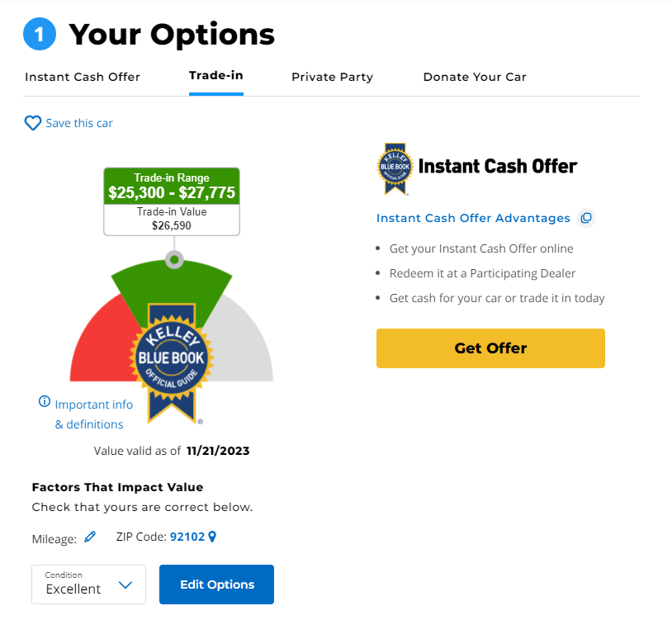Select the Trade-in tab
The height and width of the screenshot is (620, 672).
coord(216,75)
